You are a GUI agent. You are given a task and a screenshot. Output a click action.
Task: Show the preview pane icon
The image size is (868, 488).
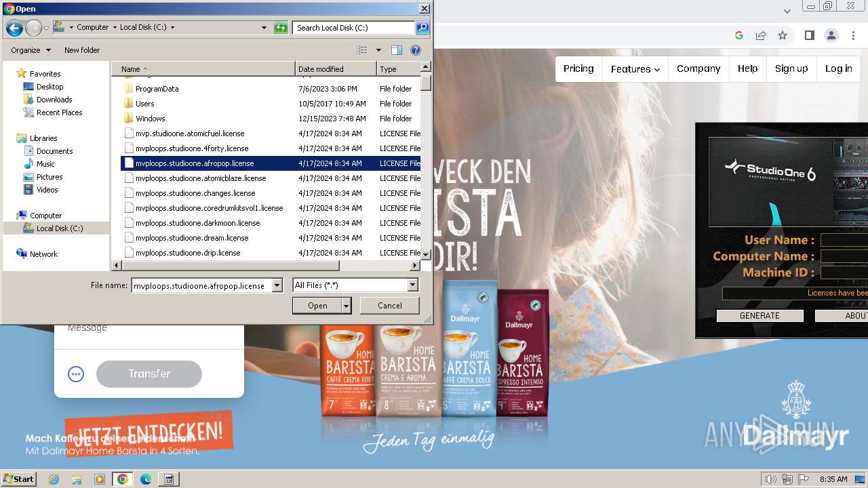pos(397,50)
